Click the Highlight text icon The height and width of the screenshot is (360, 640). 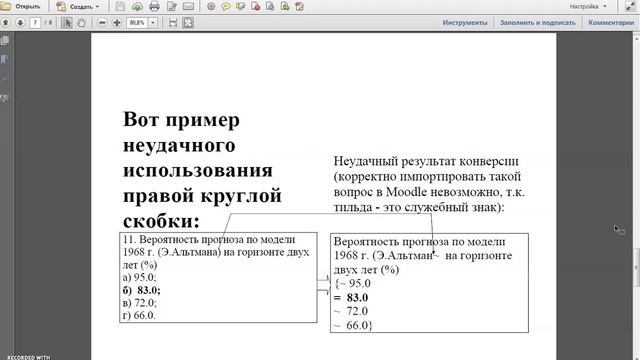(x=240, y=7)
